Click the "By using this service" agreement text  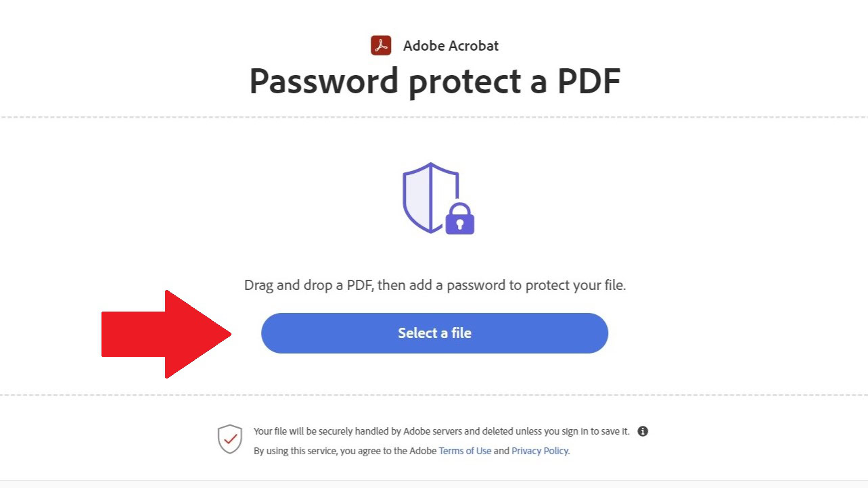point(345,451)
